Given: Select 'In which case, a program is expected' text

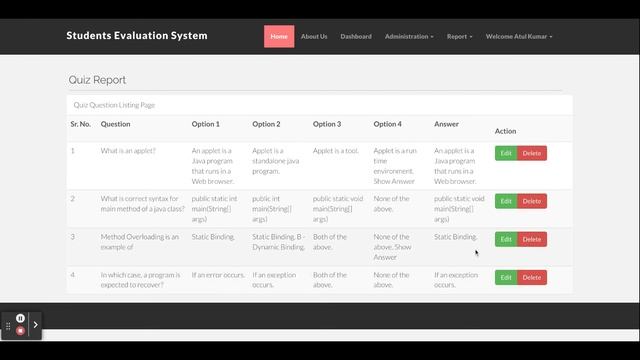Looking at the screenshot, I should pyautogui.click(x=140, y=280).
